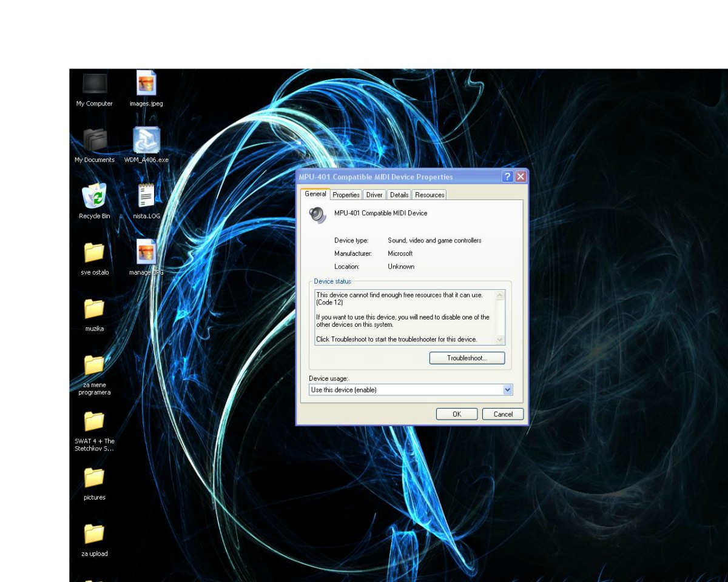Click the Troubleshoot... button
This screenshot has height=582, width=728.
pos(467,358)
